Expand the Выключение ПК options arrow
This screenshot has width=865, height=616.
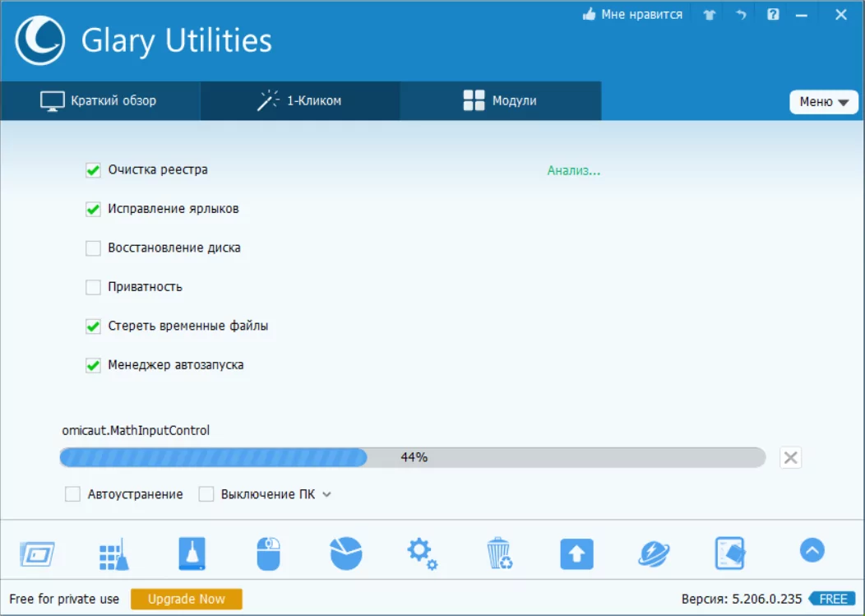tap(326, 494)
